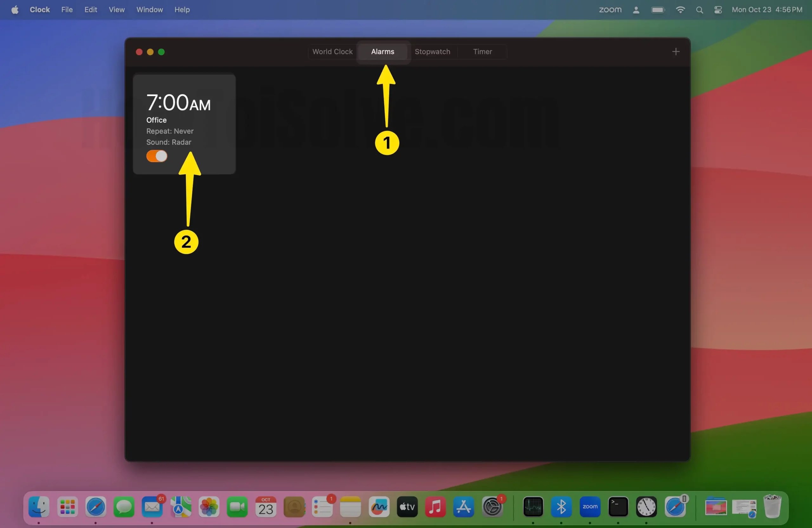Open the Trash from the Dock
Viewport: 812px width, 528px height.
tap(773, 507)
